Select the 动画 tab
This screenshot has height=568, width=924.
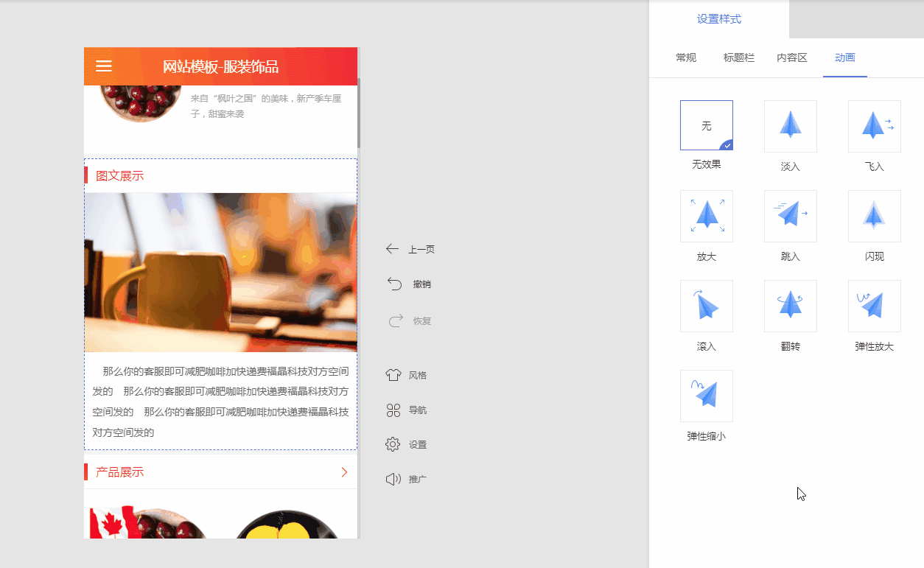click(845, 57)
